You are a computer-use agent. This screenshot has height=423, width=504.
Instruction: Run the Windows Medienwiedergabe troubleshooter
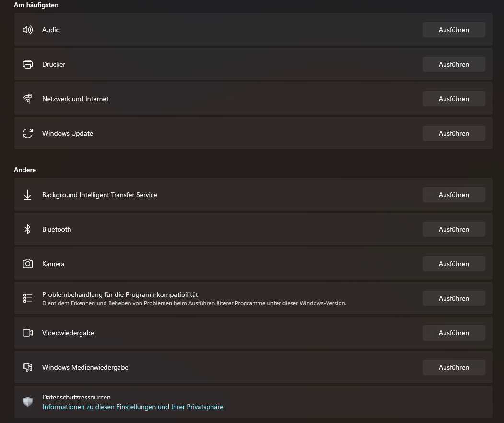454,367
